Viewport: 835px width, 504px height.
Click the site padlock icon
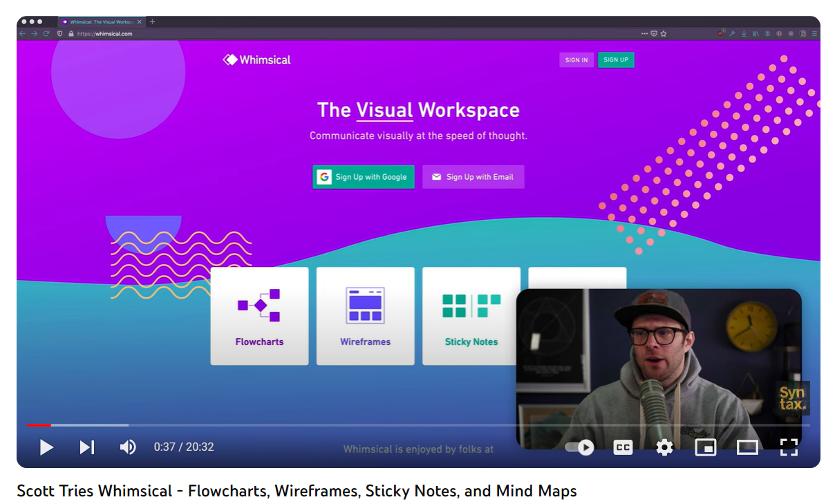71,33
